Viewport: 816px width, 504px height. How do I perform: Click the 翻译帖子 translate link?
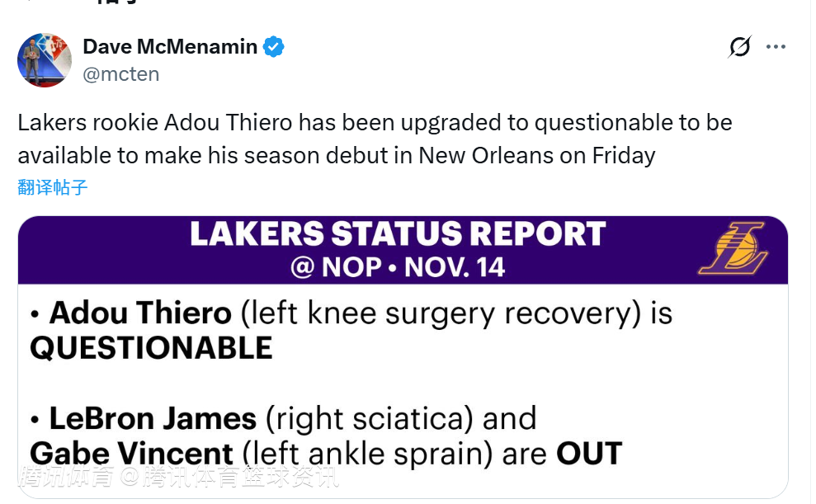point(53,187)
